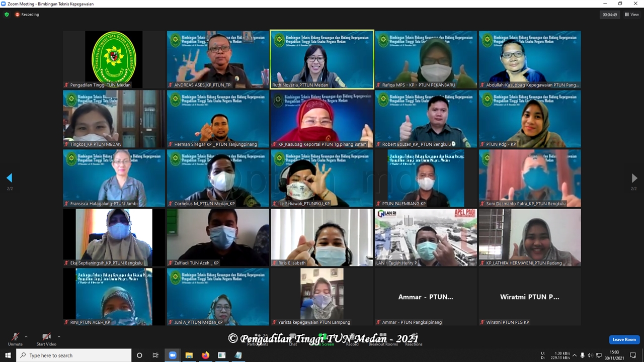
Task: Expand video options arrow beside Start Video
Action: [x=59, y=336]
